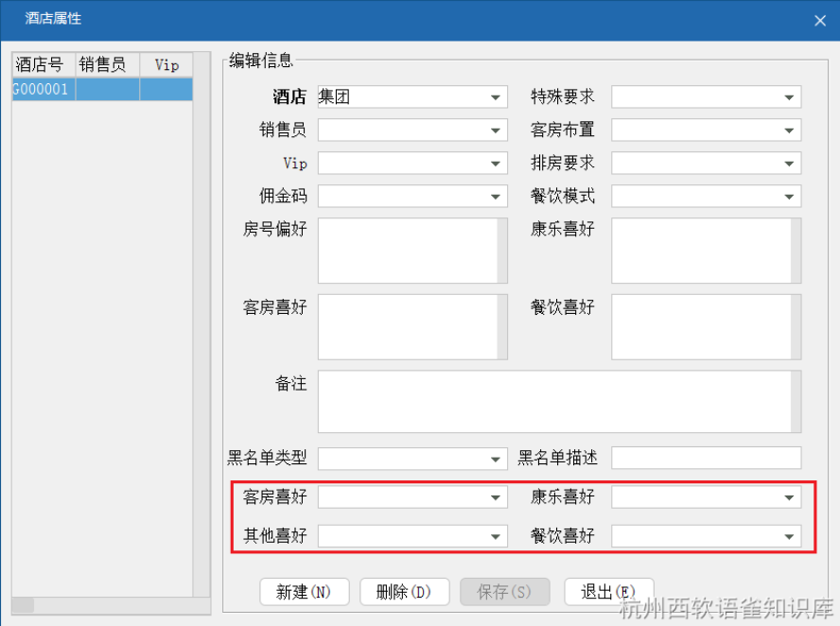Open the 其他喜好 dropdown
Viewport: 840px width, 626px height.
point(412,536)
